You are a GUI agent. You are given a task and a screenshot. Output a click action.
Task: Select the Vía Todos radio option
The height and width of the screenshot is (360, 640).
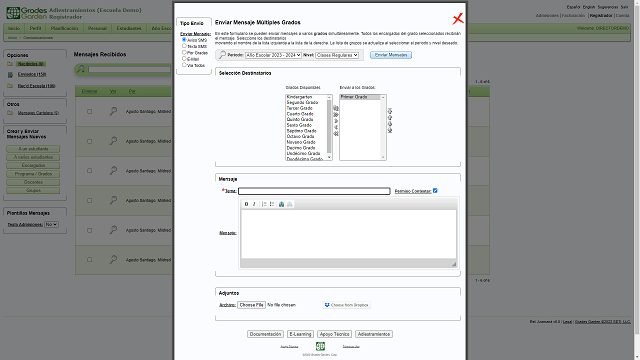(x=184, y=65)
